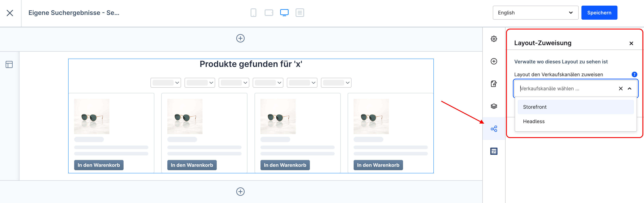This screenshot has height=203, width=644.
Task: Click blue help question mark icon
Action: click(634, 74)
